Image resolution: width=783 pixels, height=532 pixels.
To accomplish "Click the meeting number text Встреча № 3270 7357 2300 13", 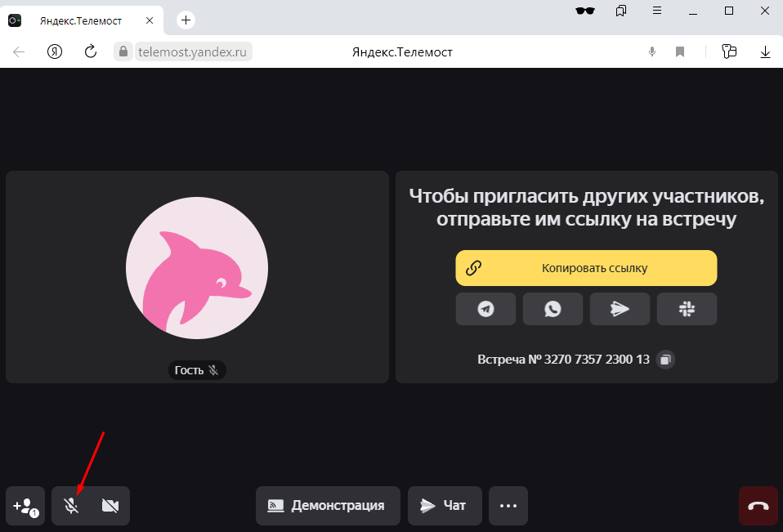I will pos(563,360).
